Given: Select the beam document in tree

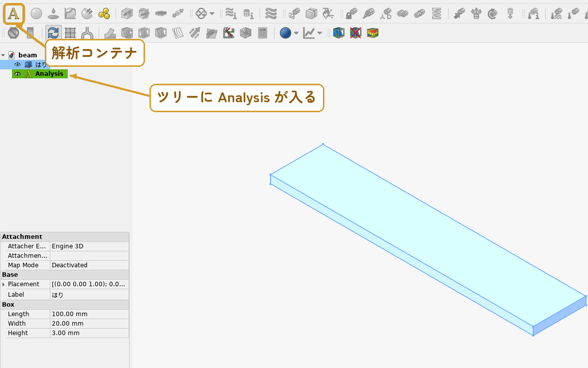Looking at the screenshot, I should click(x=27, y=55).
